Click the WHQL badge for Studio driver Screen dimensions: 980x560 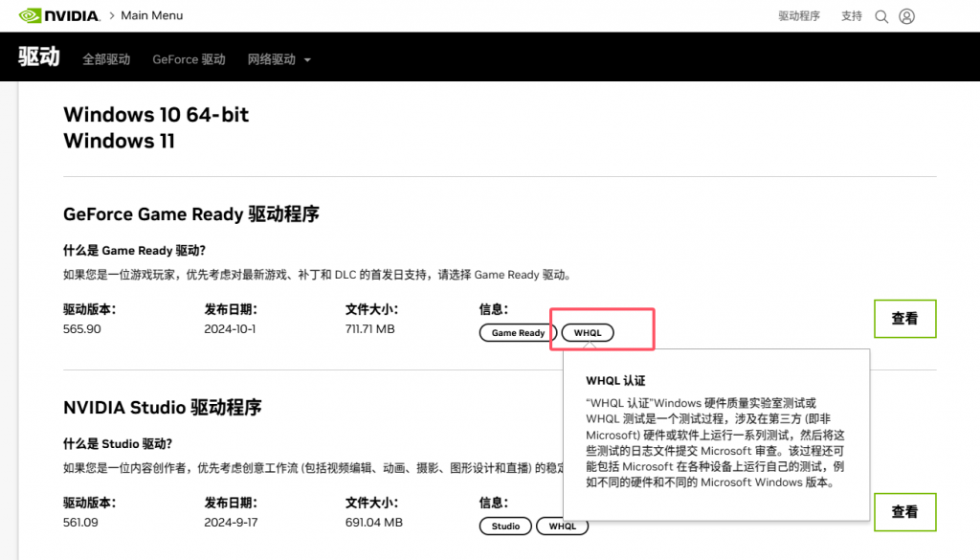[562, 526]
